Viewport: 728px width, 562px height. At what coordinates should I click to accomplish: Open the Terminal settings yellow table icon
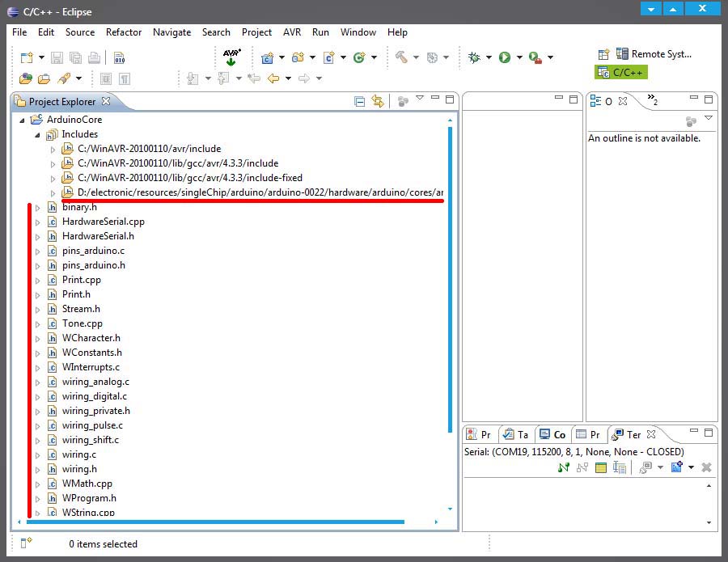click(x=601, y=467)
